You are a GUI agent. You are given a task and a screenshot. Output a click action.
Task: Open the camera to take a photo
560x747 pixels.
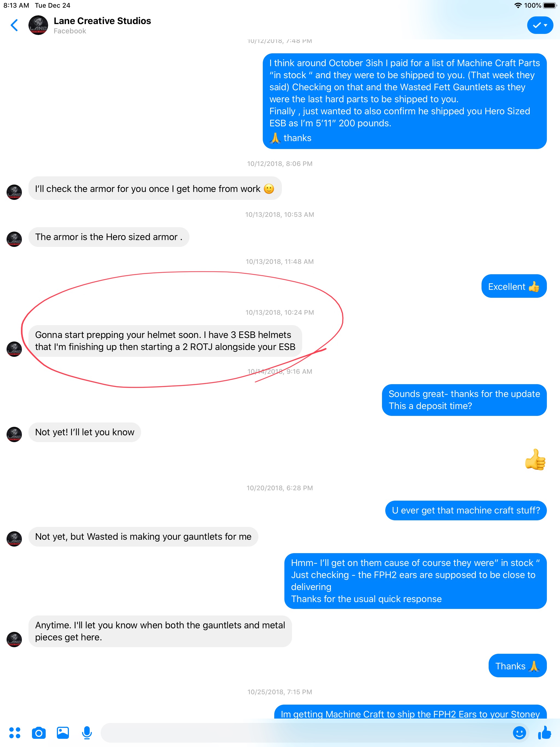coord(39,733)
